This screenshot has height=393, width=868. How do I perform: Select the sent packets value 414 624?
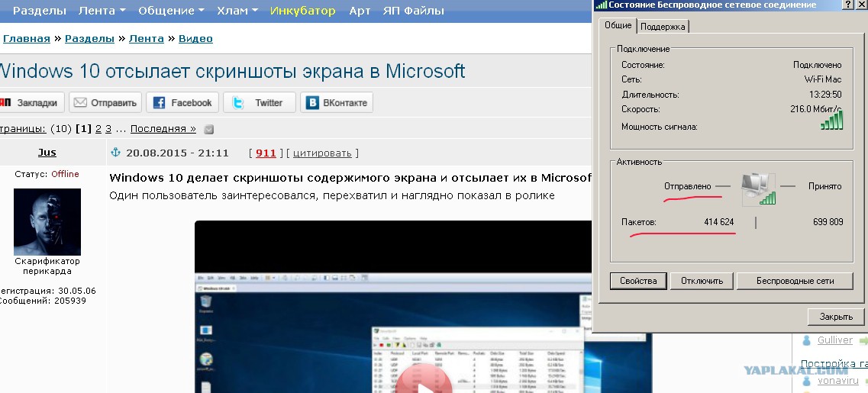(x=718, y=222)
